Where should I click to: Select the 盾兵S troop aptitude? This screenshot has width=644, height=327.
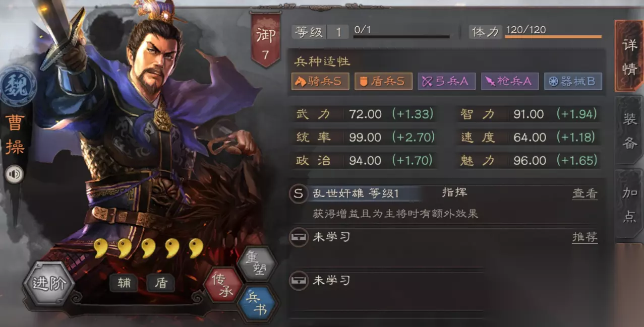pos(383,81)
